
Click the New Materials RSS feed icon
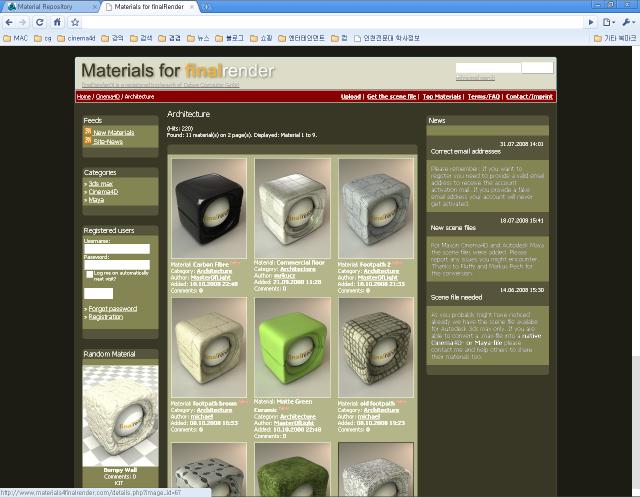point(88,131)
